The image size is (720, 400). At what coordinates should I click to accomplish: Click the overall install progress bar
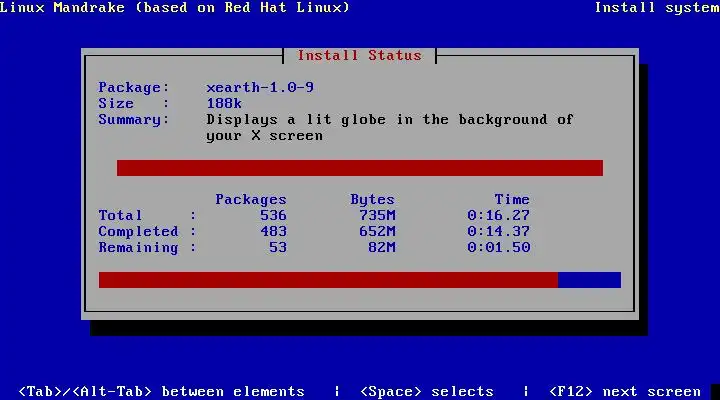point(360,280)
